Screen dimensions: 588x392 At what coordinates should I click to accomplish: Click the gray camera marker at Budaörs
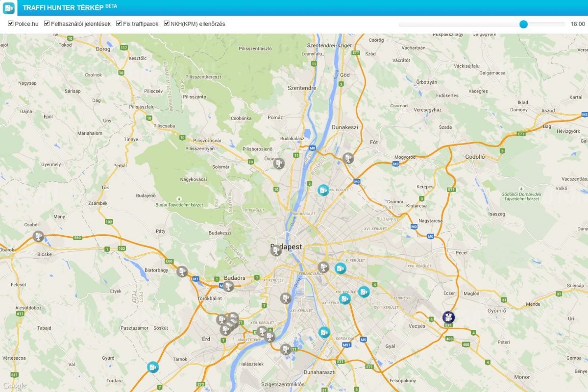coord(228,286)
